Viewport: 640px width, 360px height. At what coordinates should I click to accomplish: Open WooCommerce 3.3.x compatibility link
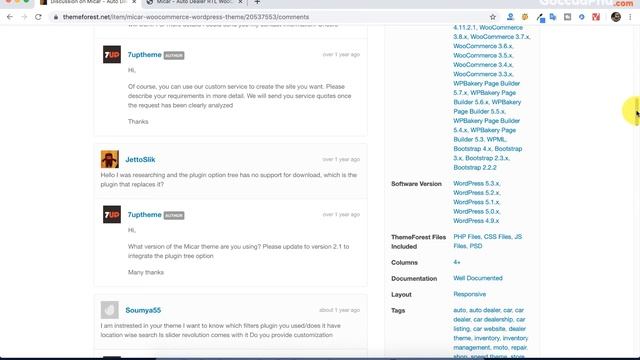(x=483, y=74)
